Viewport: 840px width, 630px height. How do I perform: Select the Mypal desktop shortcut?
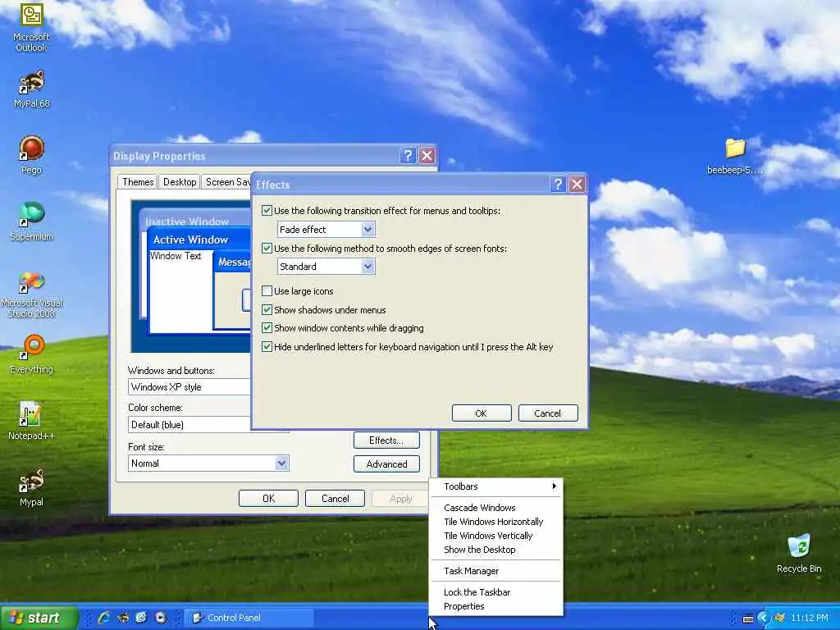pos(31,487)
